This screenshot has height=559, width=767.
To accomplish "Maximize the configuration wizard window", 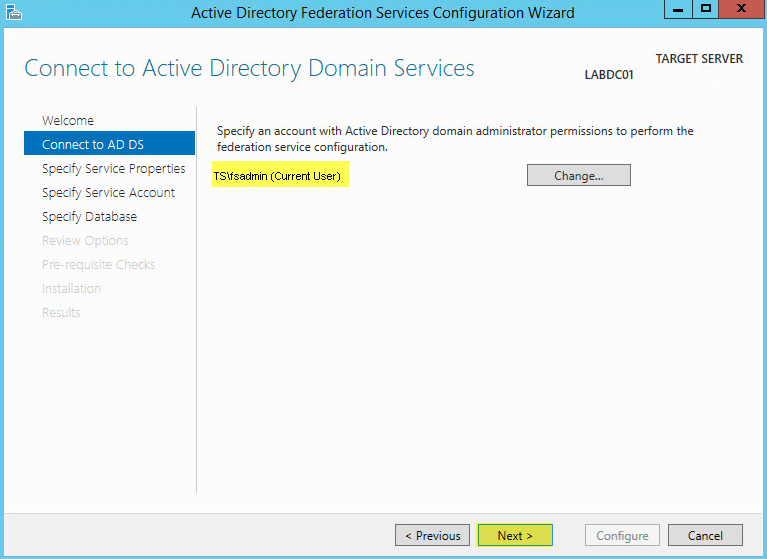I will [x=705, y=9].
